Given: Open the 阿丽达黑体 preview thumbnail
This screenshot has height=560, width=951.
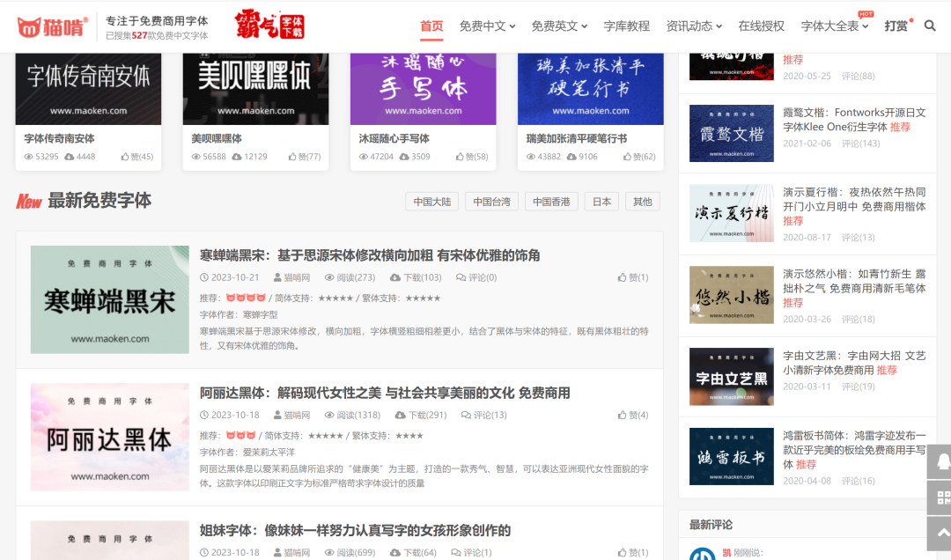Looking at the screenshot, I should 110,437.
